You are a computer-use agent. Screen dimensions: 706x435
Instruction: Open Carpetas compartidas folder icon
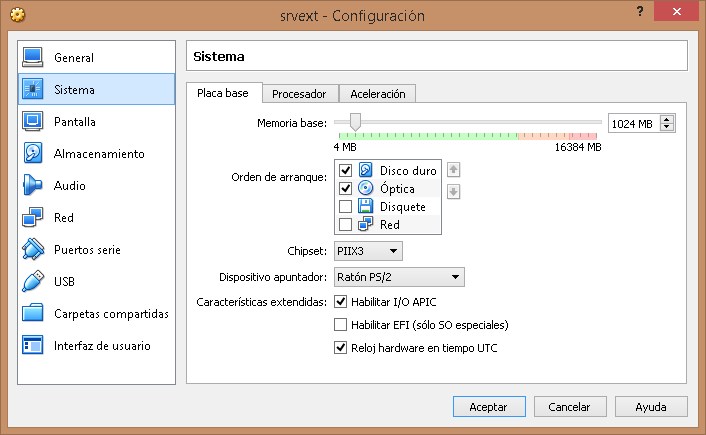click(x=33, y=313)
